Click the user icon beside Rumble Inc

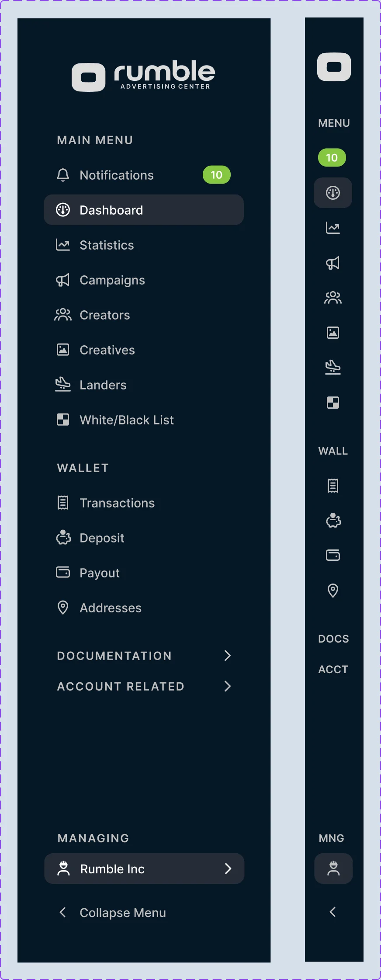coord(64,869)
